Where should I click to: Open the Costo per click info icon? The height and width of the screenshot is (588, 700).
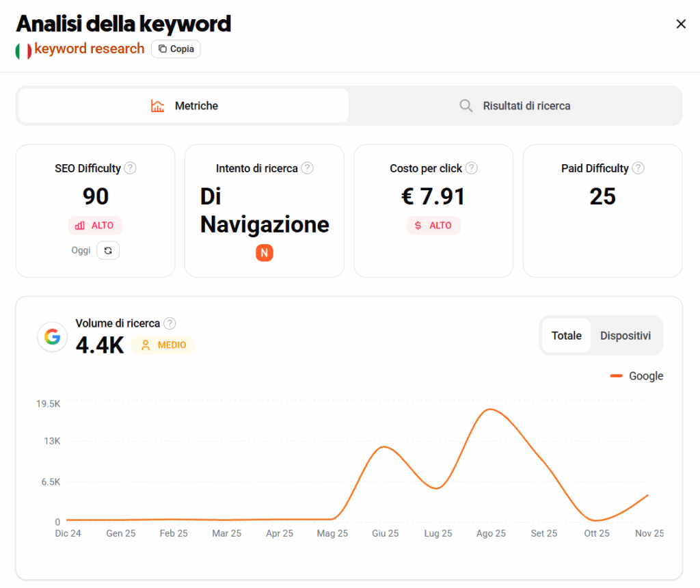point(472,168)
